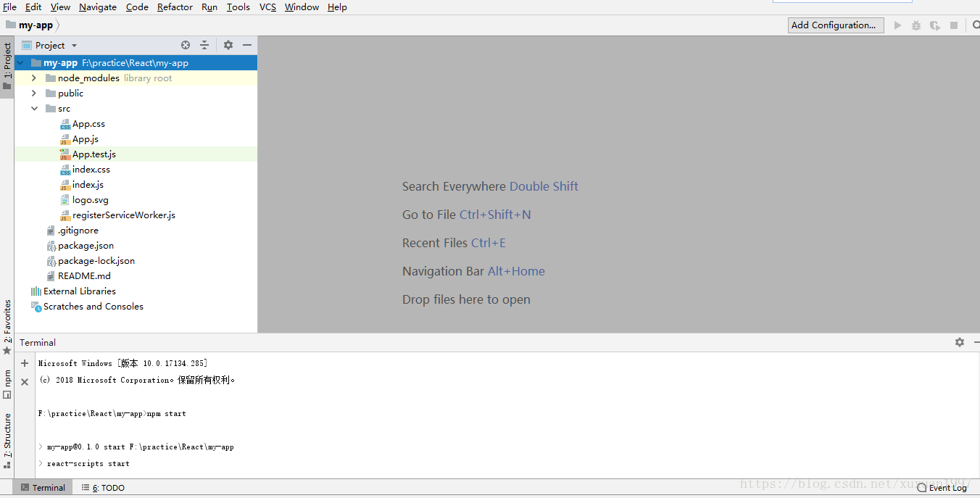Start run with Coverage icon
Viewport: 980px width, 498px height.
click(934, 25)
